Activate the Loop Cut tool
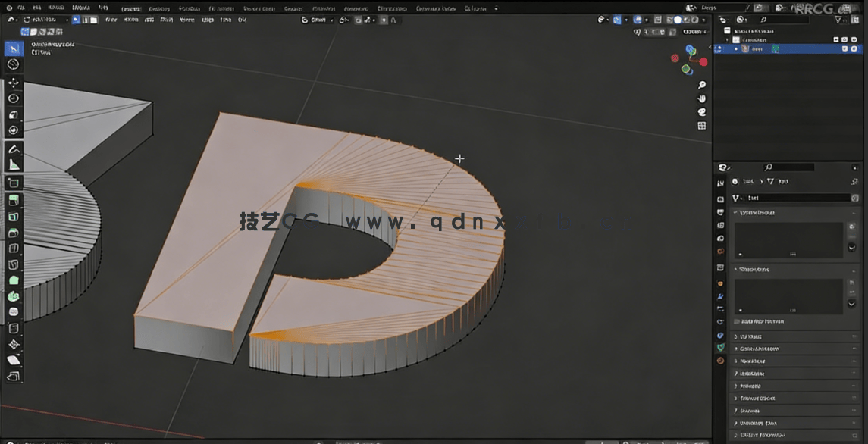This screenshot has width=868, height=444. (14, 248)
